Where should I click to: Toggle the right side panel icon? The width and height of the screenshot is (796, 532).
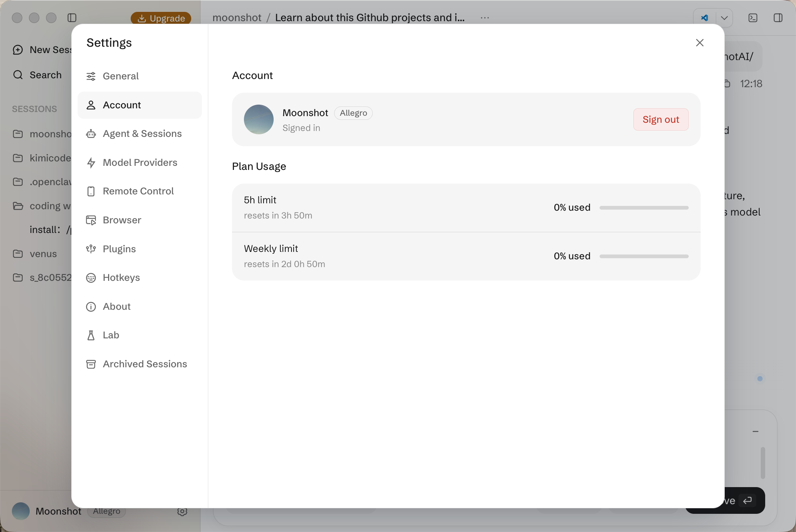(778, 18)
